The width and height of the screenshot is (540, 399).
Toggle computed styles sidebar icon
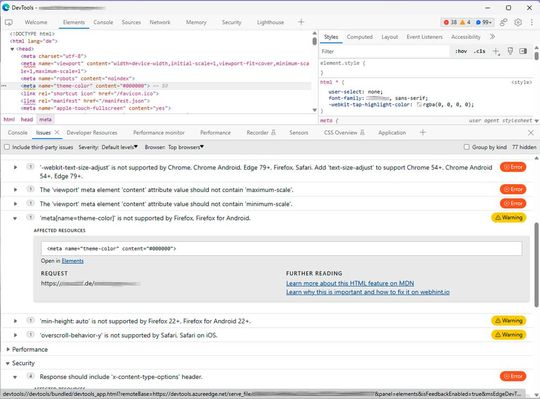[523, 51]
